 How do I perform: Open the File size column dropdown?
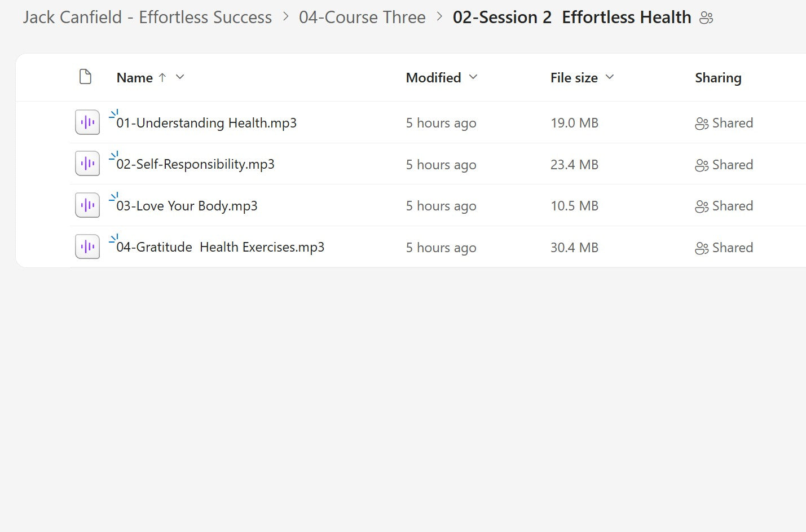pyautogui.click(x=610, y=77)
